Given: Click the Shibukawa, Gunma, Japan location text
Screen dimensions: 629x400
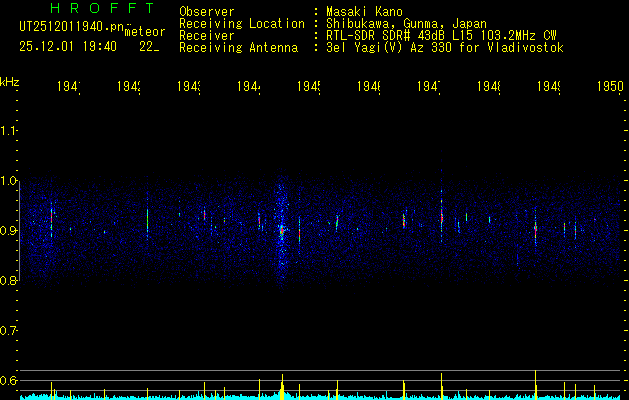Looking at the screenshot, I should tap(406, 23).
